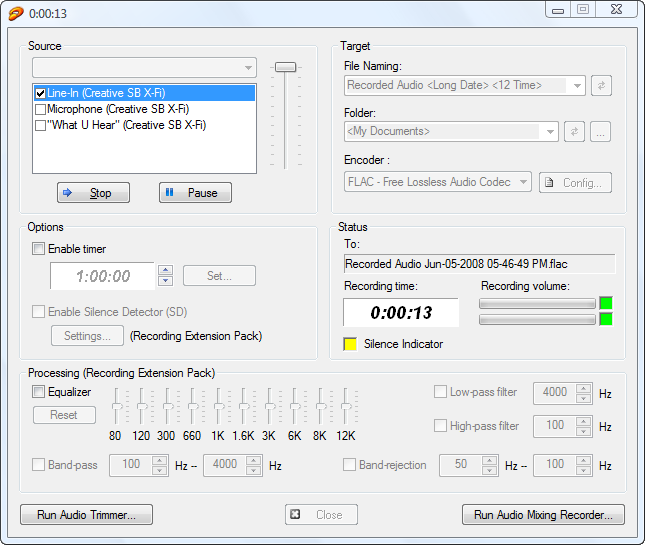Click the 80 Hz equalizer slider
This screenshot has width=645, height=545.
tap(117, 406)
